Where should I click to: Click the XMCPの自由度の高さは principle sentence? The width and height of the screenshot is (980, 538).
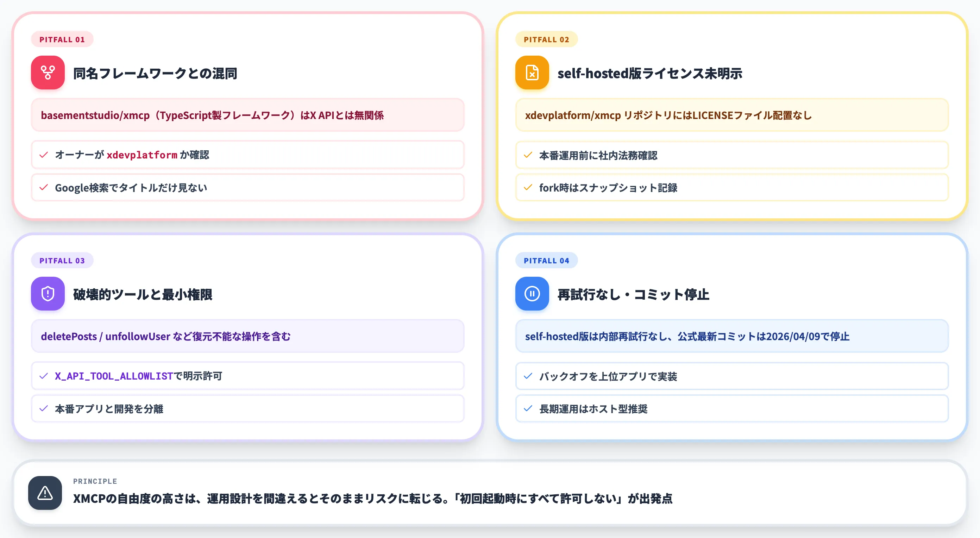point(373,499)
